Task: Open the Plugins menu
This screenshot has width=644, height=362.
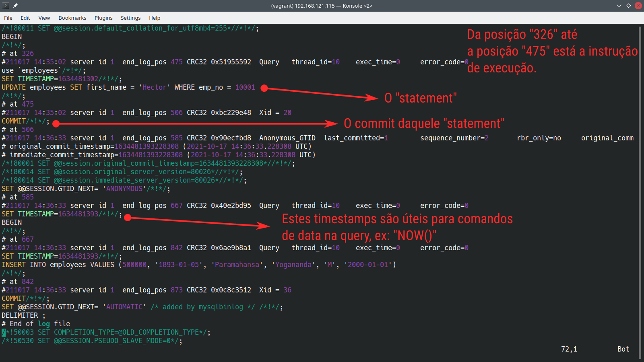Action: point(103,18)
